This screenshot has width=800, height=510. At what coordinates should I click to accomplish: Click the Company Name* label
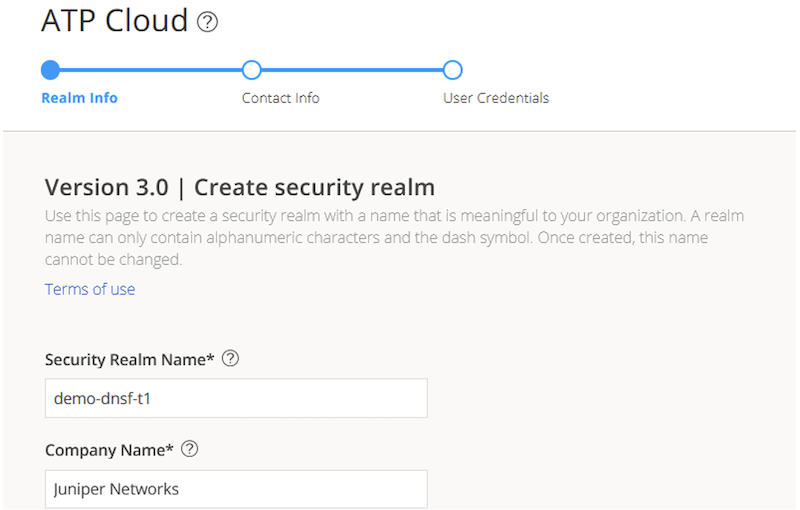pos(109,450)
